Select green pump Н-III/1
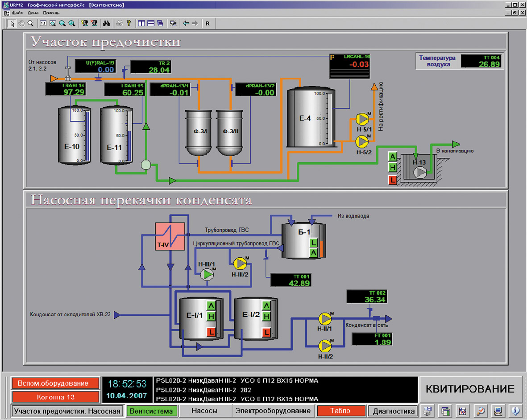 (x=207, y=274)
